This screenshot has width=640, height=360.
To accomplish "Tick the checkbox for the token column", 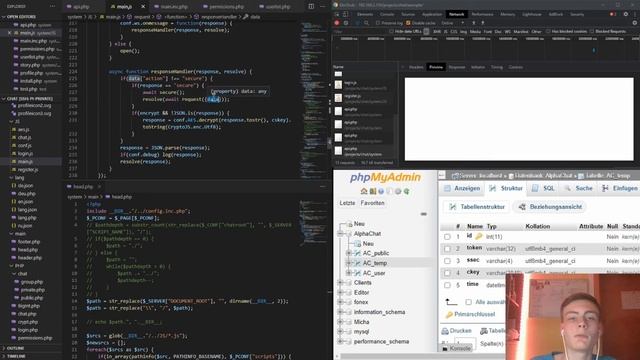I will click(447, 249).
